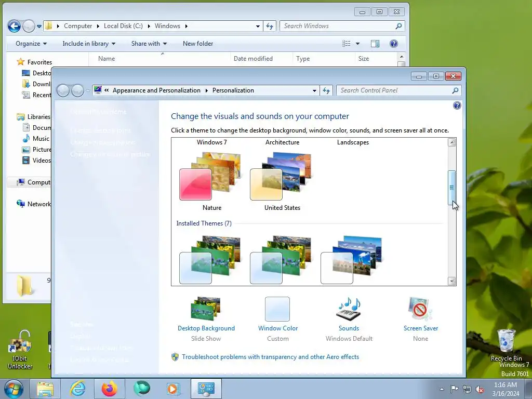Select Network in the navigation pane
The width and height of the screenshot is (532, 399).
click(x=33, y=204)
